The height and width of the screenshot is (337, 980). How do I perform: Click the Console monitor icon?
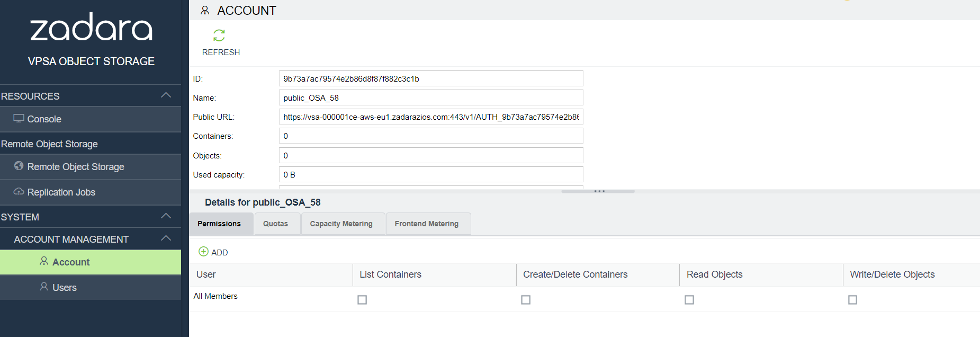click(x=19, y=119)
